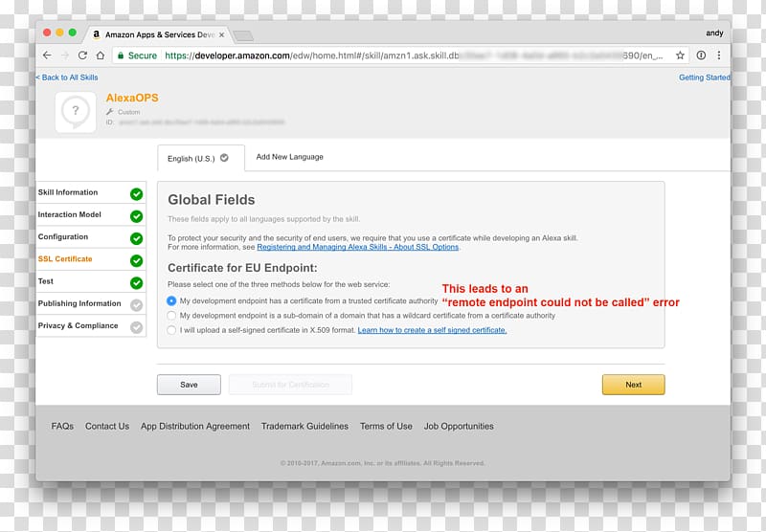The width and height of the screenshot is (766, 532).
Task: Click the AlexaOPS skill placeholder icon
Action: [76, 112]
